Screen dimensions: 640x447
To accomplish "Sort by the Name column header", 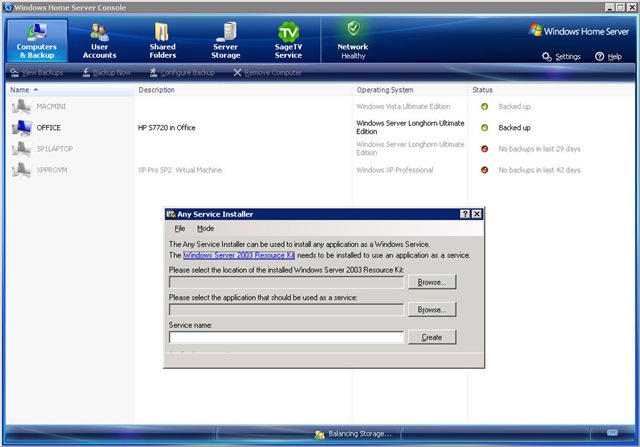I will pos(69,90).
